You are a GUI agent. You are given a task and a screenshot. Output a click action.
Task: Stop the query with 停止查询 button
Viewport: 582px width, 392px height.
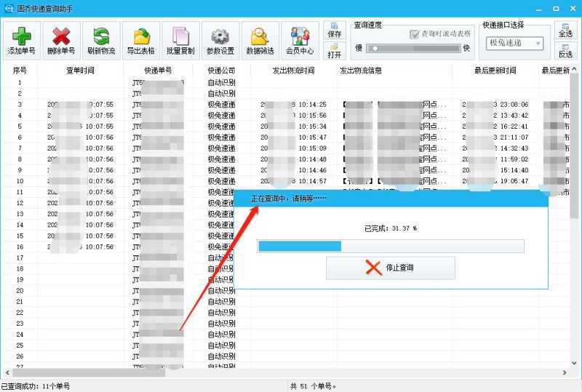point(390,268)
